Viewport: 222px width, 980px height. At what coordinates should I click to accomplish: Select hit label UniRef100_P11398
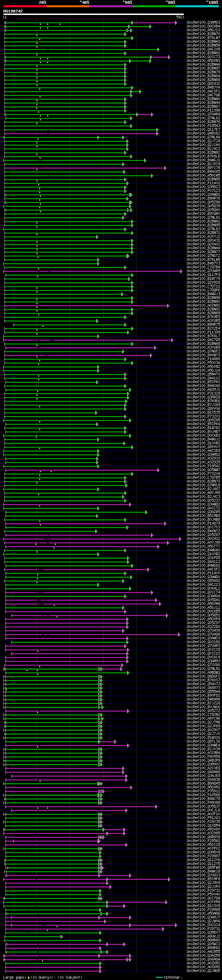203,111
